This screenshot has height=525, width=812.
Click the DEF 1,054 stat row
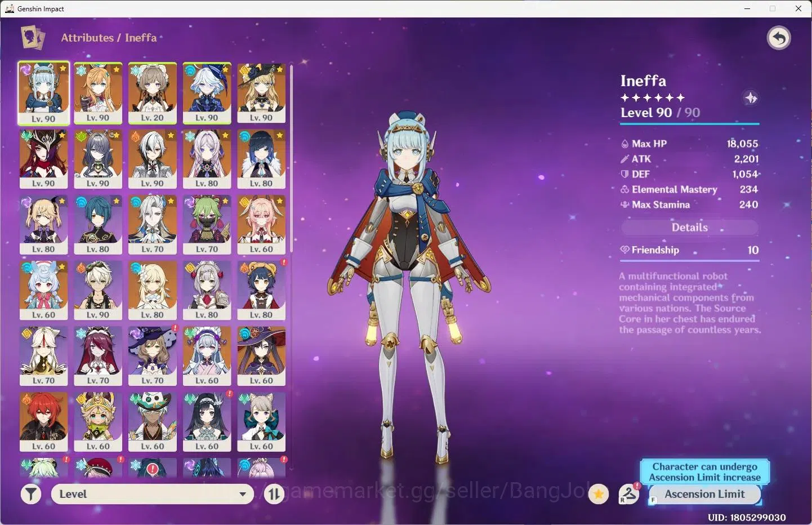tap(690, 174)
